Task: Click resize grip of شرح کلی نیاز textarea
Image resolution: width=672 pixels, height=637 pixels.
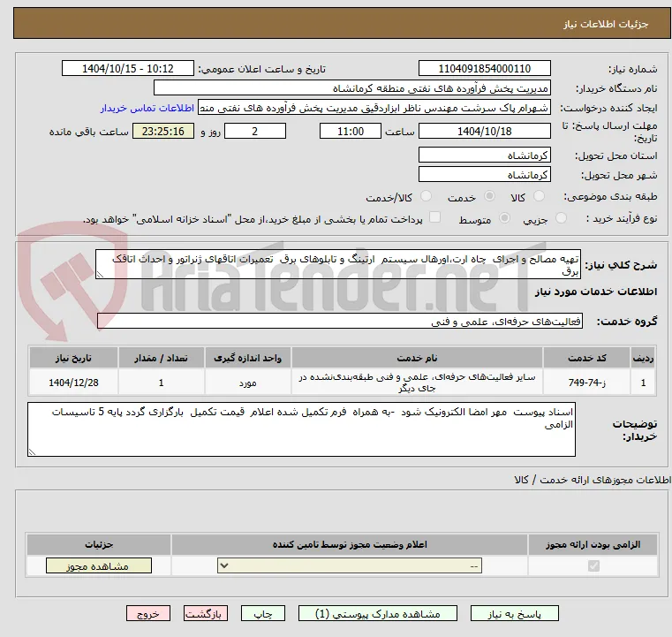Action: point(100,275)
